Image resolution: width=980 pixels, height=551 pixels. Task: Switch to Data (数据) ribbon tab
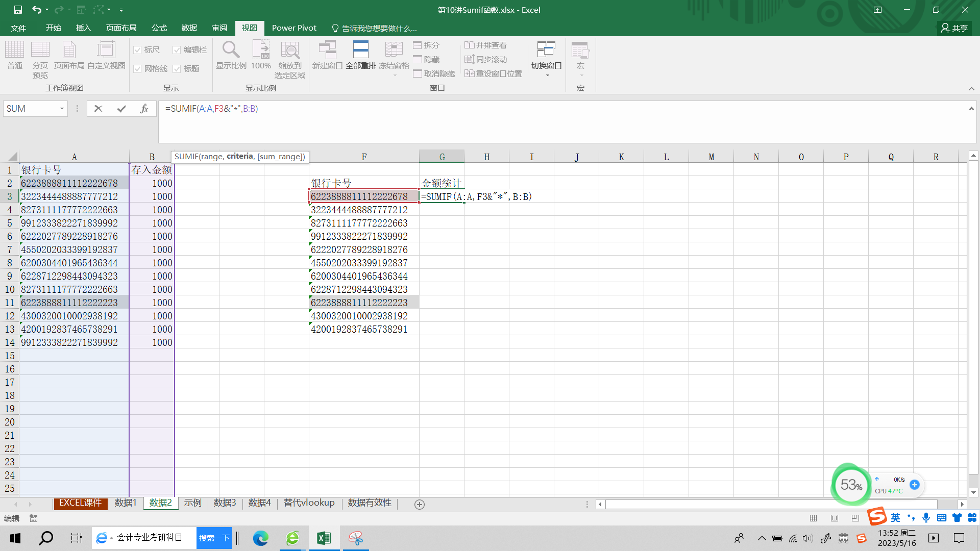(189, 28)
